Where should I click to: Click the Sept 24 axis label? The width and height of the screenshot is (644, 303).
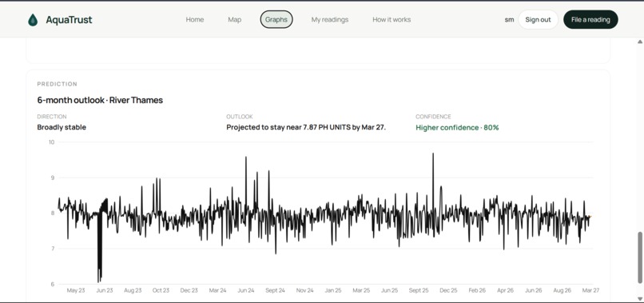(x=275, y=290)
